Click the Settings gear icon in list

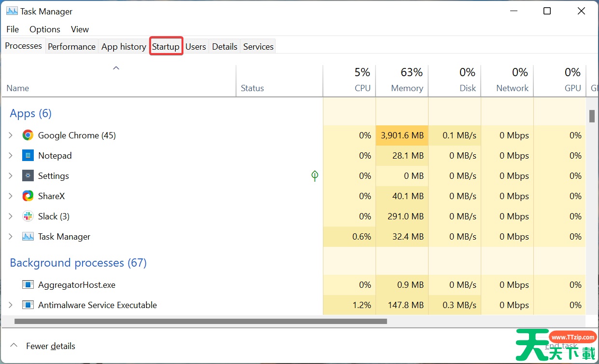[28, 176]
